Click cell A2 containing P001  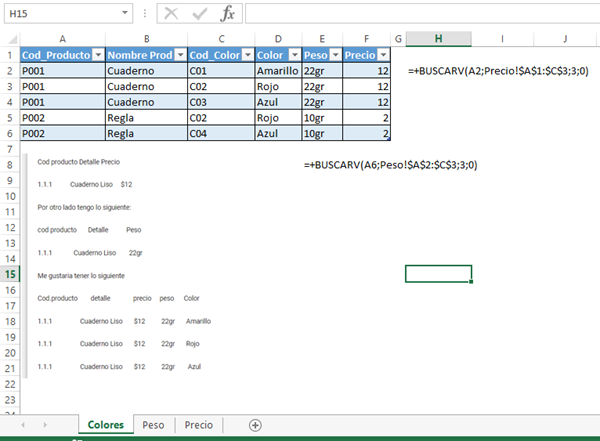point(63,71)
